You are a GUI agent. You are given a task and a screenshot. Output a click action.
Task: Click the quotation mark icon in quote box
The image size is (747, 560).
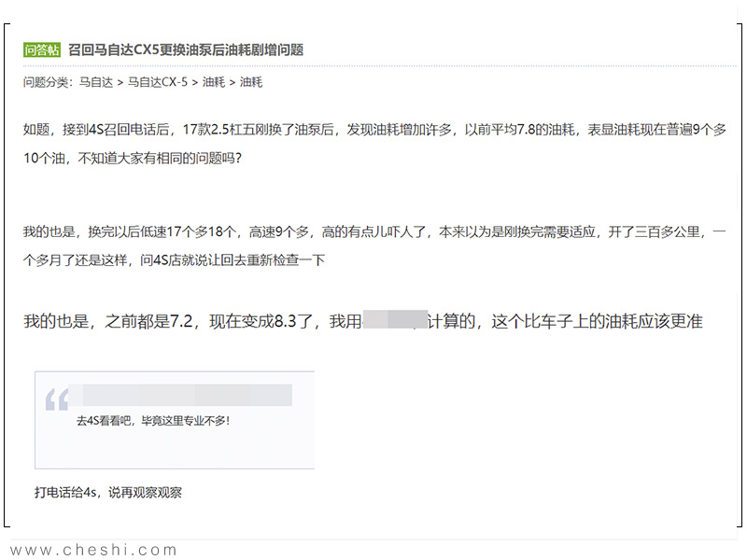57,399
